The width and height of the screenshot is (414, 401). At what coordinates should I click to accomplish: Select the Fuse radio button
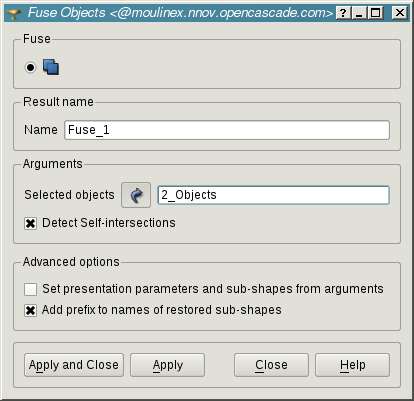30,67
